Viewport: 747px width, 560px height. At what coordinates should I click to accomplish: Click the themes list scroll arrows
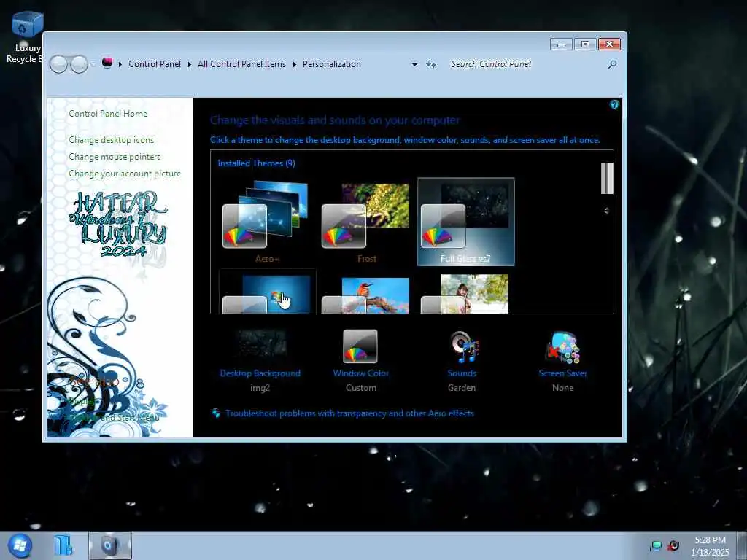(606, 211)
